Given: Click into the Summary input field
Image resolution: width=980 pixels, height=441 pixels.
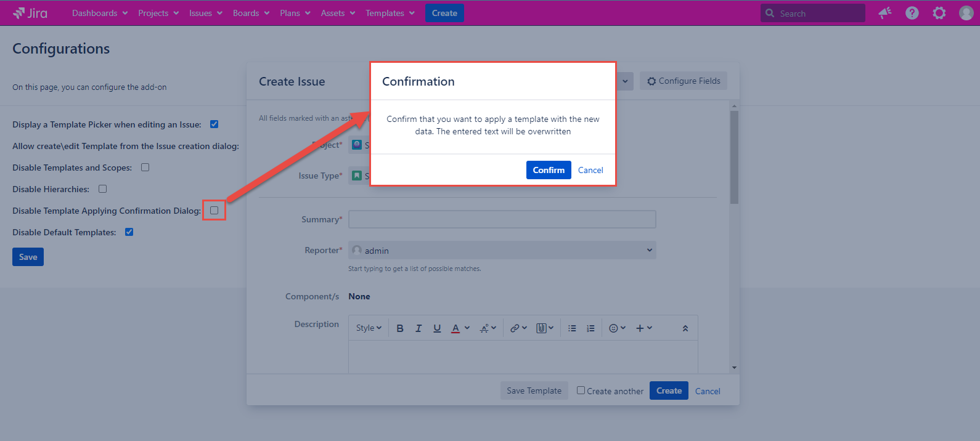Looking at the screenshot, I should (x=502, y=219).
